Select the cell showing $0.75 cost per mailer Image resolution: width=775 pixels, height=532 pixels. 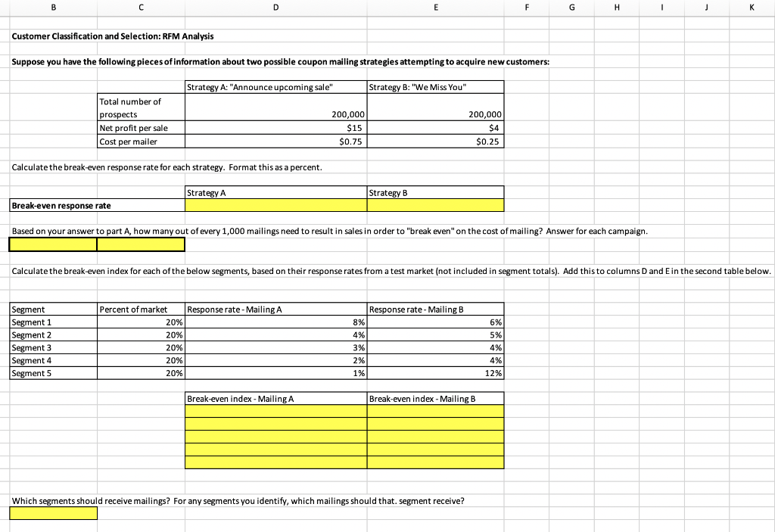[275, 141]
